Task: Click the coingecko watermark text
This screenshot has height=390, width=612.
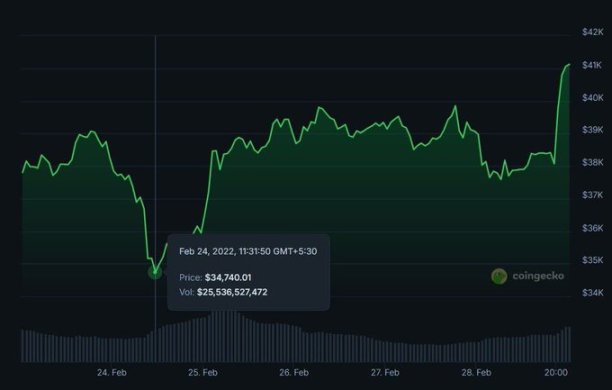Action: (x=538, y=276)
